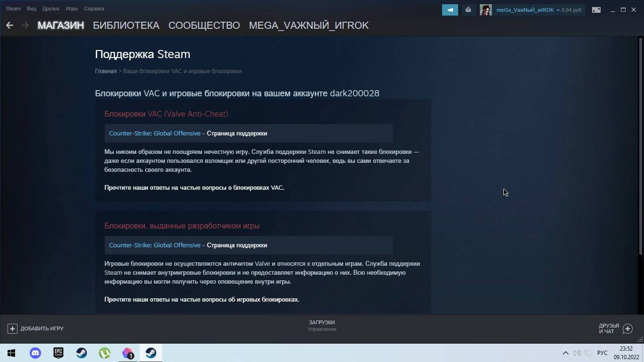Open the VAC bans FAQ link
Image resolution: width=644 pixels, height=362 pixels.
tap(194, 188)
